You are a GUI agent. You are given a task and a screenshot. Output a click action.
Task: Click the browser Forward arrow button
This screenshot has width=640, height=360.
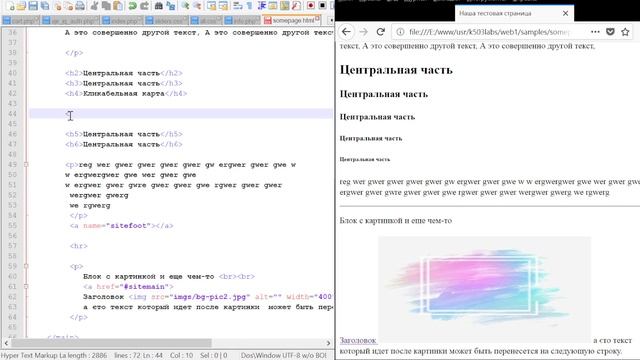coord(363,31)
